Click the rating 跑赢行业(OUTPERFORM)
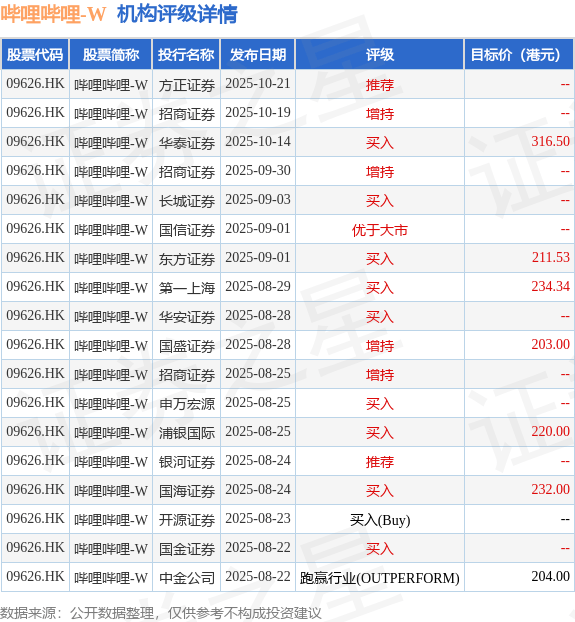The image size is (575, 622). (380, 578)
